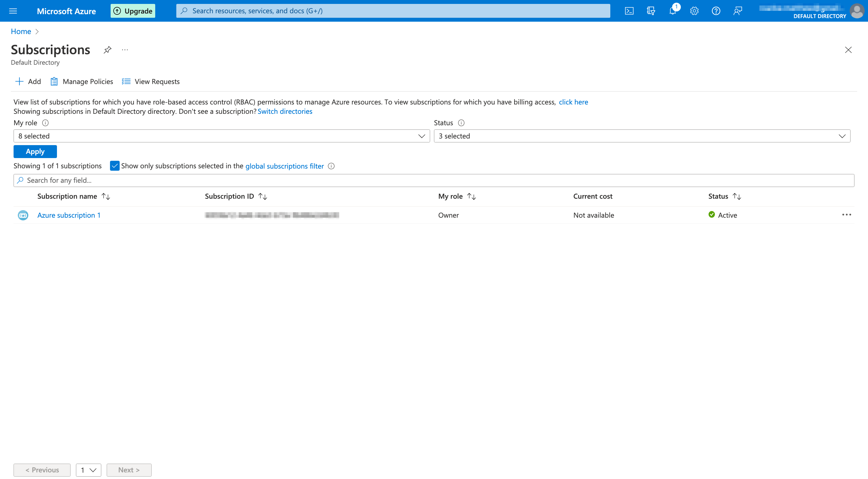868x479 pixels.
Task: Click the Help question mark icon
Action: tap(716, 11)
